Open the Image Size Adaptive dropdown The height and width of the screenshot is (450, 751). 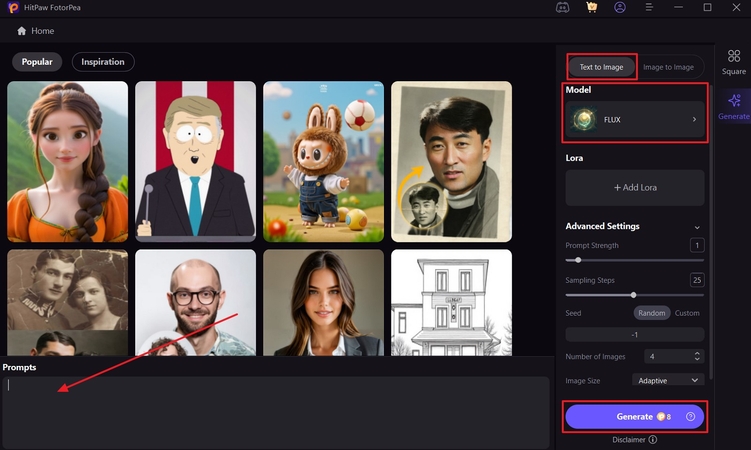(x=668, y=380)
